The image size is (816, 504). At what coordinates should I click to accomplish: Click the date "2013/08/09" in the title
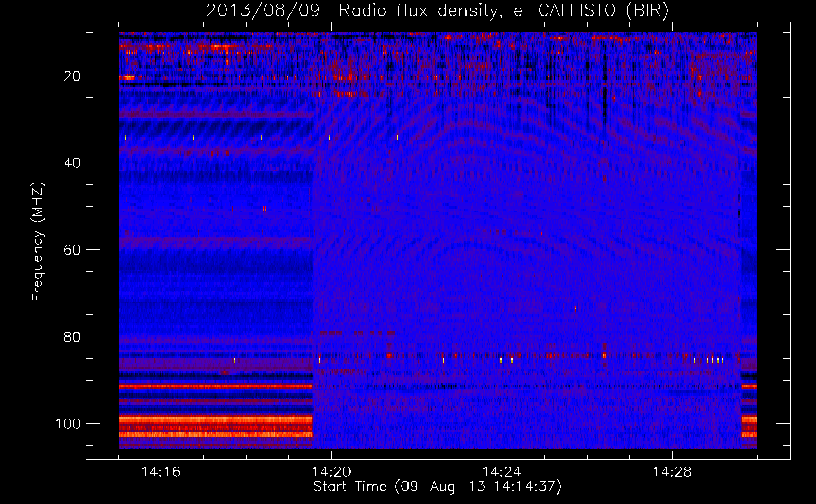pos(263,10)
